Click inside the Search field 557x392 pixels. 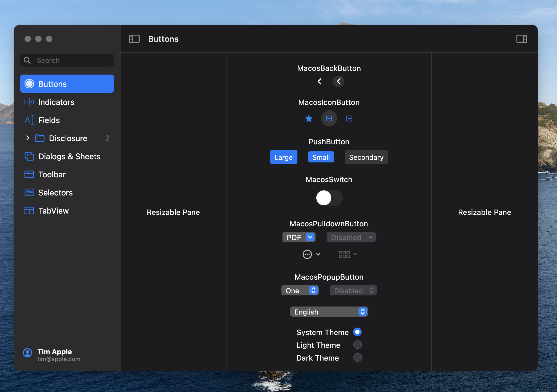(67, 60)
